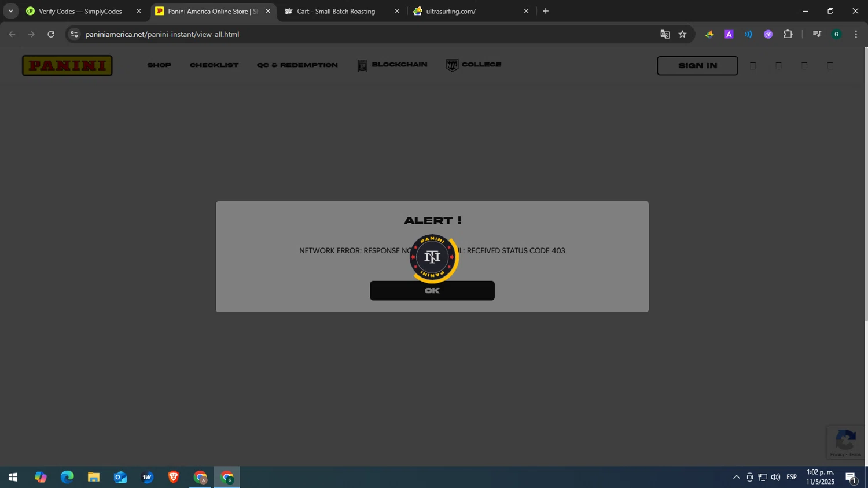Image resolution: width=868 pixels, height=488 pixels.
Task: View site information icon in address bar
Action: [74, 34]
